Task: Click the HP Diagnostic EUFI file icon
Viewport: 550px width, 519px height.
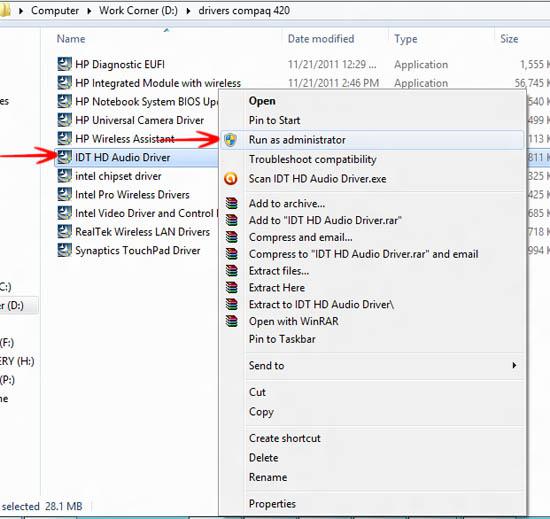Action: [x=65, y=64]
